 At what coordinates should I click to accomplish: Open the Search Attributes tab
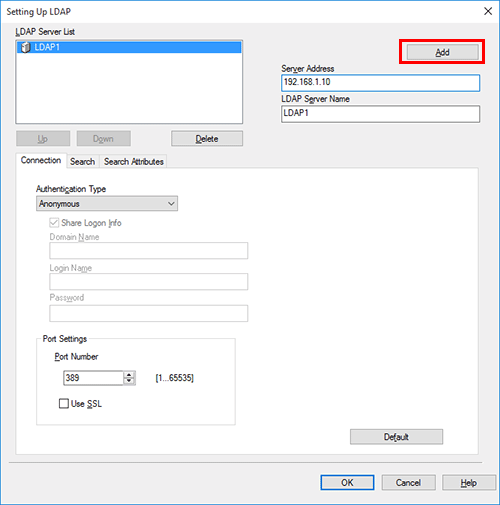[x=133, y=162]
